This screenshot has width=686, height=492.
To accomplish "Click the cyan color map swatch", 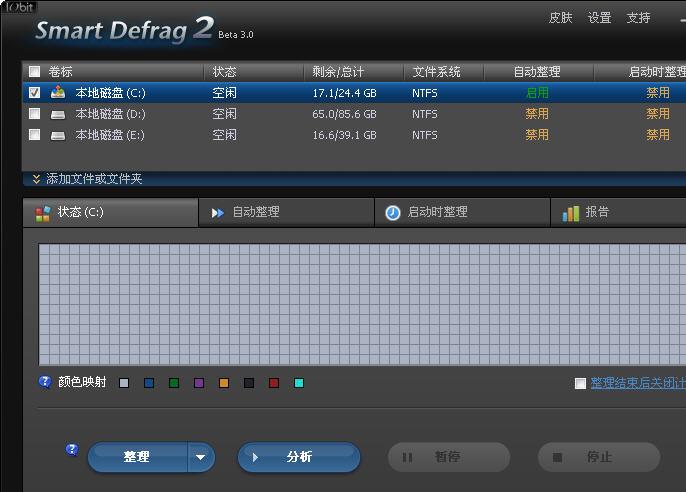I will point(299,383).
